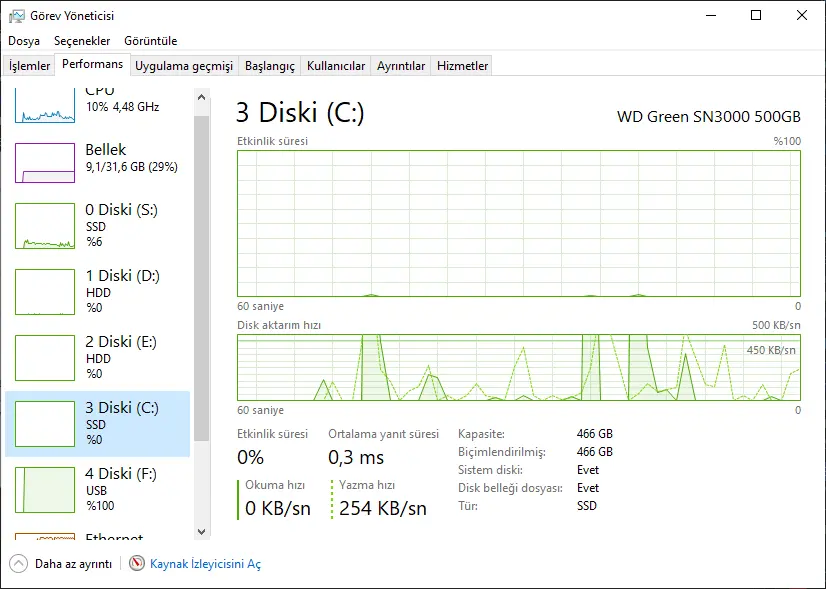Click the Sistem diski Evet value
Screen dimensions: 826x589
588,469
